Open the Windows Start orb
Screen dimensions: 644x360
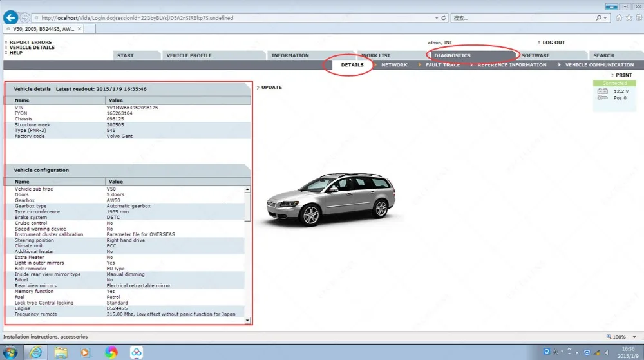10,352
